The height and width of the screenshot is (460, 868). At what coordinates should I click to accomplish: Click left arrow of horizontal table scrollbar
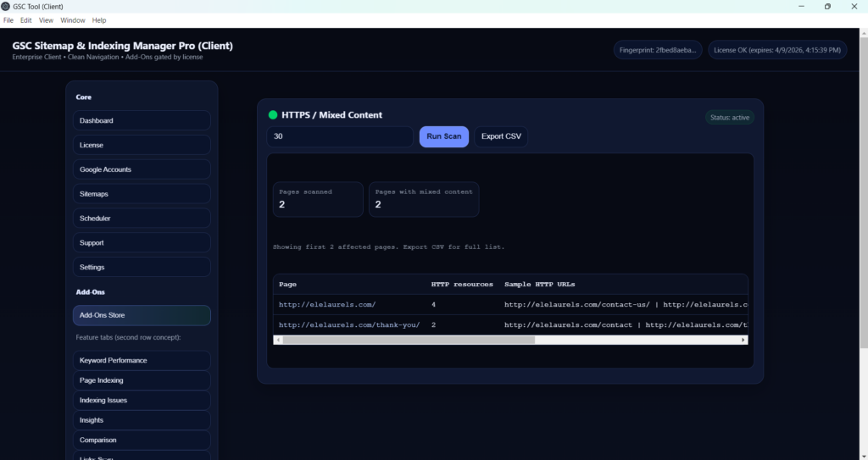click(278, 340)
